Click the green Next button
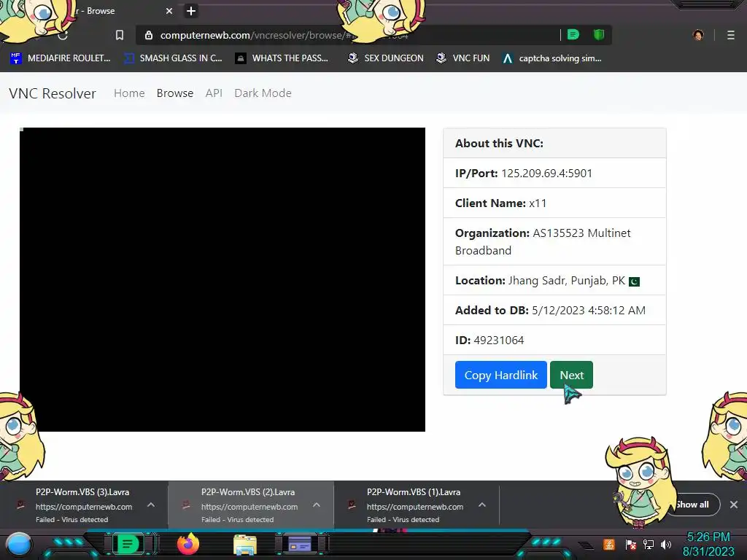 [572, 376]
